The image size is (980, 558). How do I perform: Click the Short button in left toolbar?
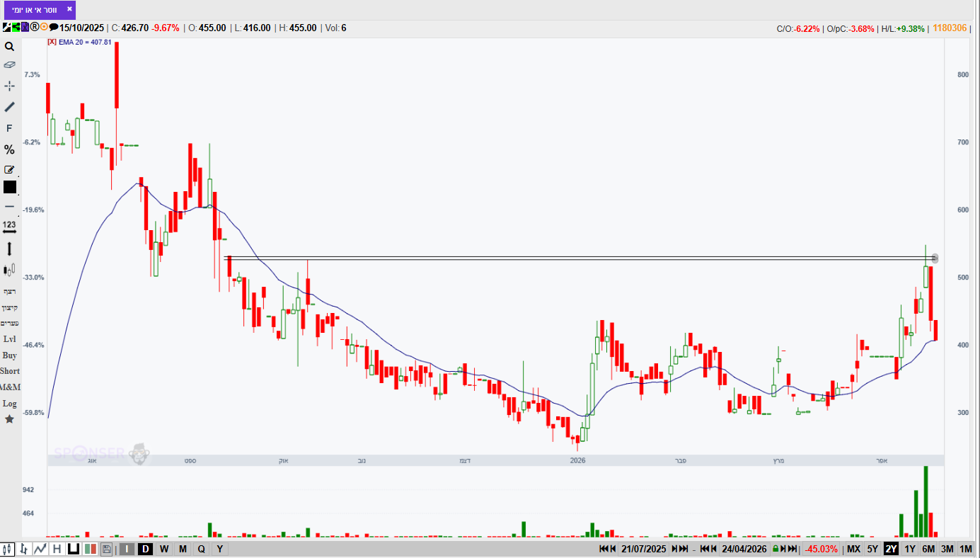coord(9,371)
